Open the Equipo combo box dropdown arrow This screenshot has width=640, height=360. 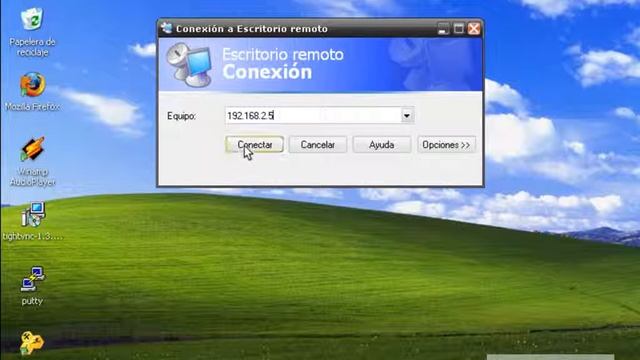[x=407, y=116]
